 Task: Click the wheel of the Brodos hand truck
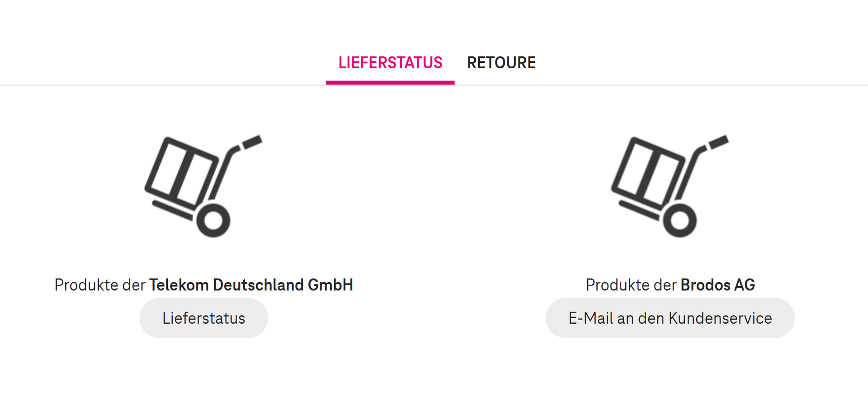tap(680, 221)
